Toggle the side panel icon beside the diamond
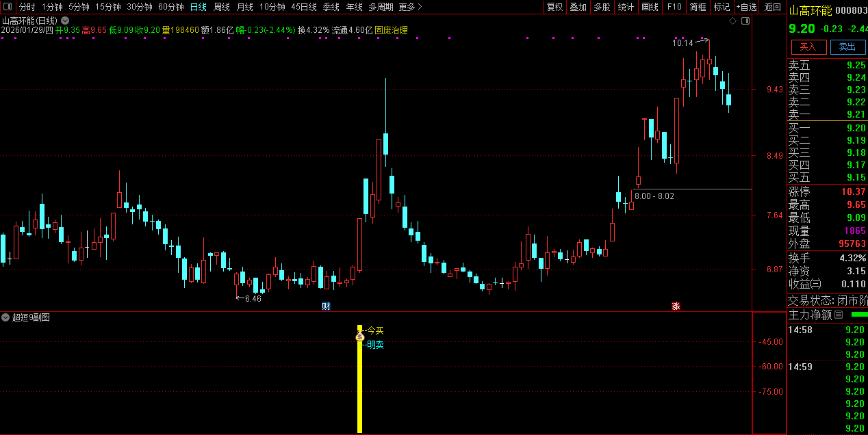Viewport: 868px width, 435px height. [x=745, y=21]
